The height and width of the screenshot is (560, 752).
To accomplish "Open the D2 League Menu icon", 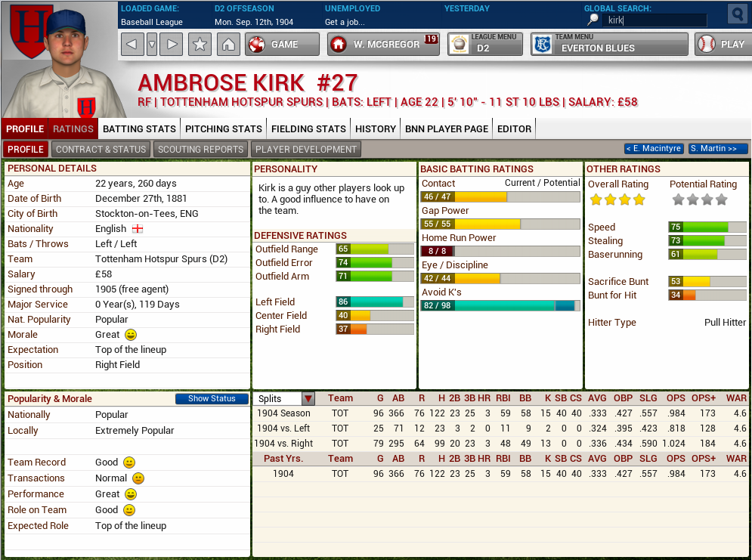I will 458,45.
